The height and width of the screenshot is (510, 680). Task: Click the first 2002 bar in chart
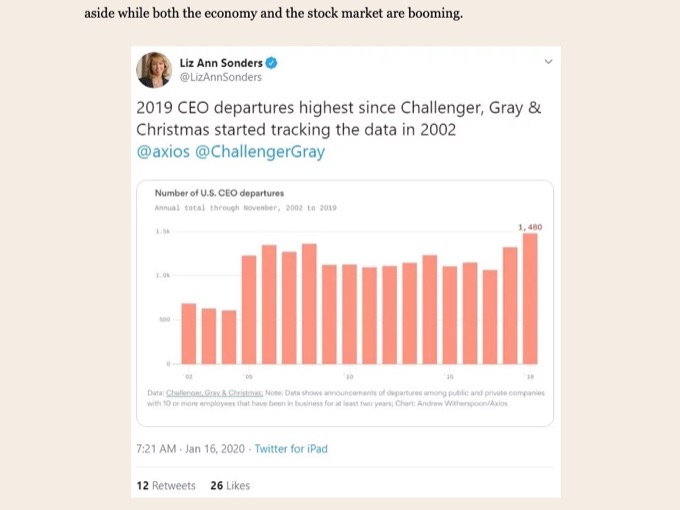click(189, 333)
